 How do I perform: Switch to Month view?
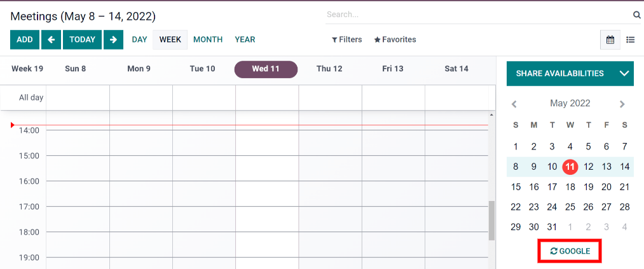click(208, 39)
